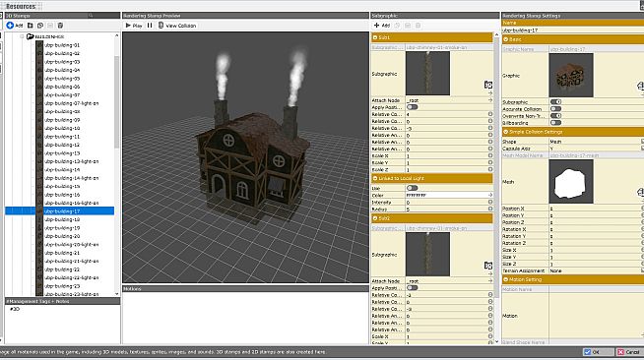The image size is (644, 360).
Task: Open local light Color picker arrow
Action: pos(490,195)
